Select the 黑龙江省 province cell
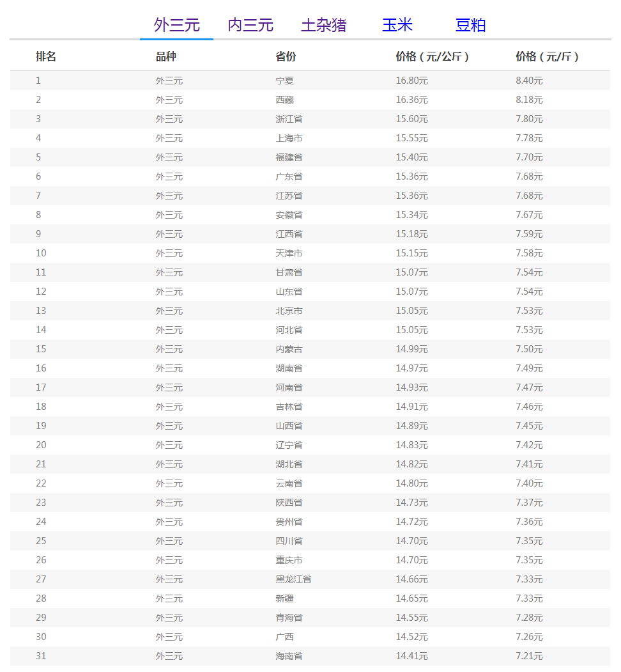Viewport: 621px width, 672px height. 293,579
